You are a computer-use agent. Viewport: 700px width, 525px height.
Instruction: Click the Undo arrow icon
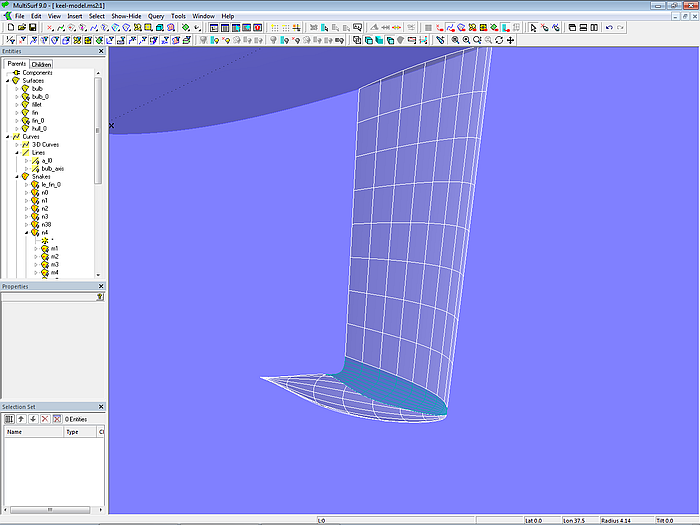point(610,28)
